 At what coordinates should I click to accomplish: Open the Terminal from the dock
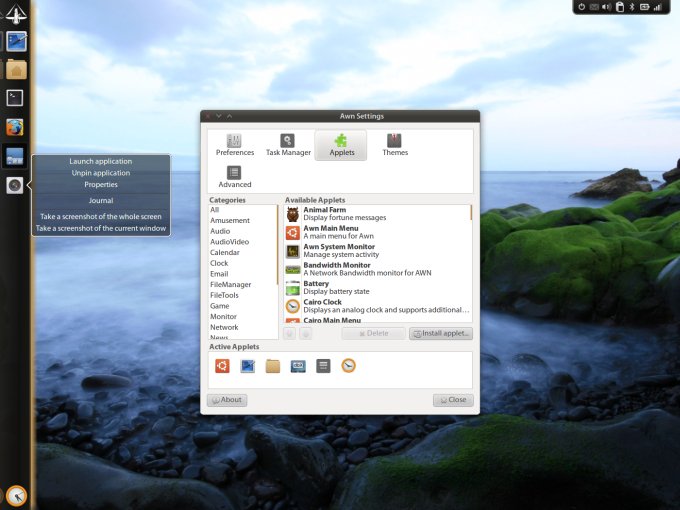click(15, 98)
